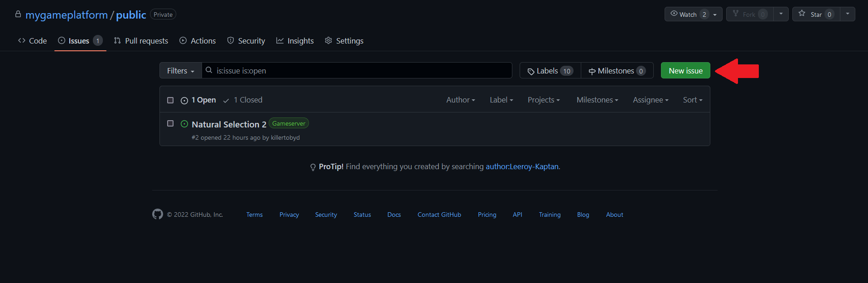
Task: Open the Pricing footer link
Action: (x=487, y=215)
